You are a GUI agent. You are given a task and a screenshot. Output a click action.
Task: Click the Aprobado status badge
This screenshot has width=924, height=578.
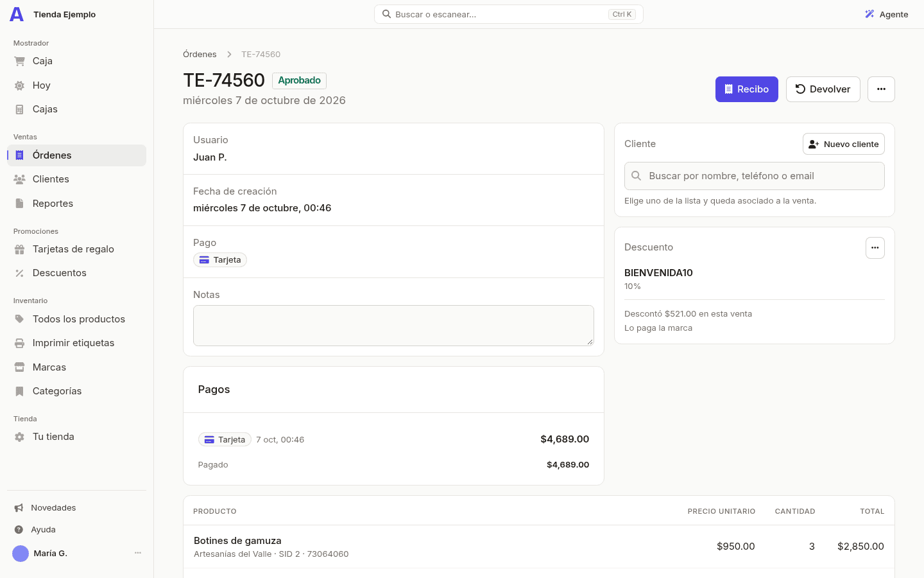(x=299, y=81)
